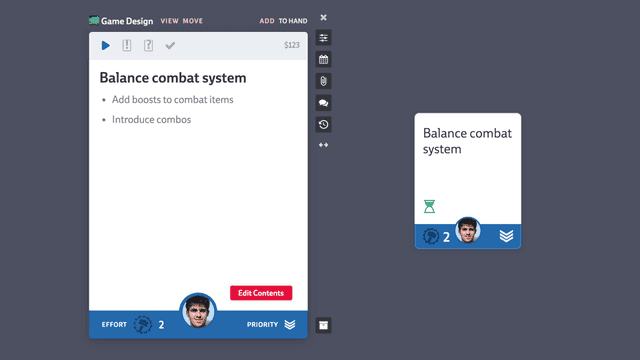
Task: Click VIEW next to deck name
Action: (169, 21)
